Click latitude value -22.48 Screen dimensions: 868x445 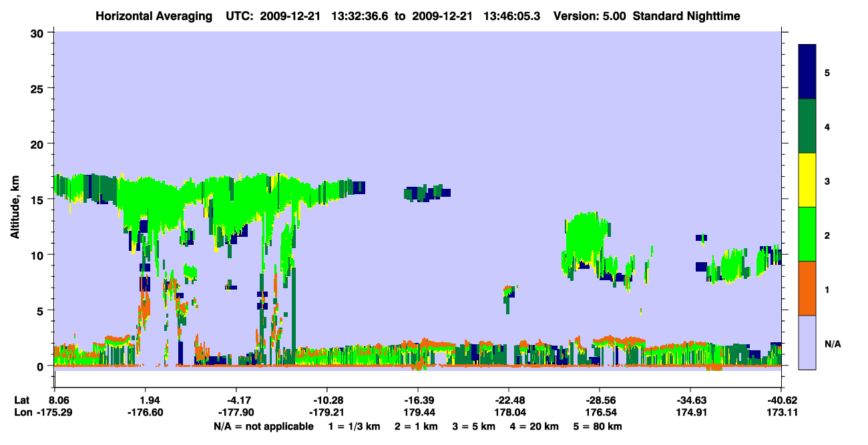(x=508, y=400)
